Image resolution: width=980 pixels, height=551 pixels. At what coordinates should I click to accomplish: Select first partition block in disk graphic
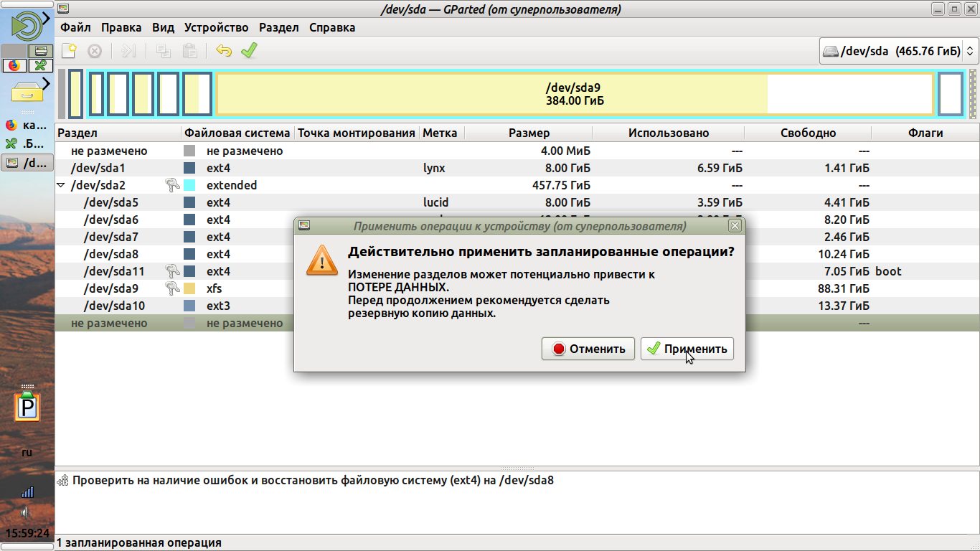tap(75, 94)
